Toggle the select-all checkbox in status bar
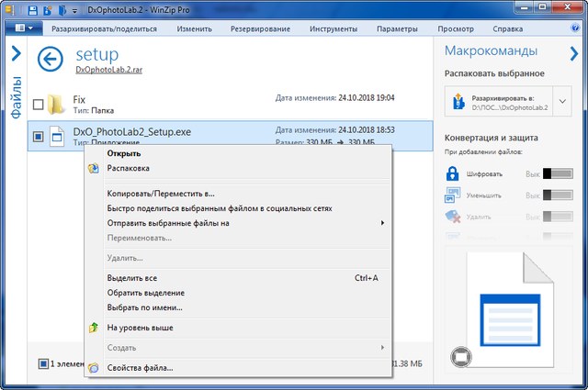Screen dimensions: 588x390 point(43,363)
